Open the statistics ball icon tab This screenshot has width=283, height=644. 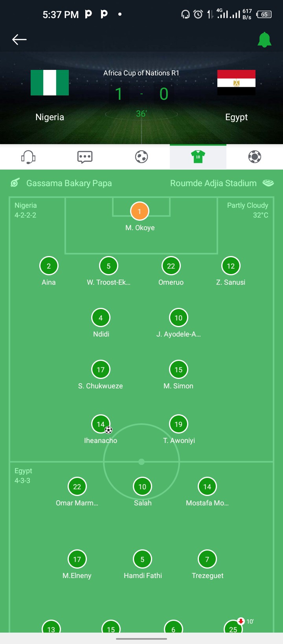click(x=255, y=157)
